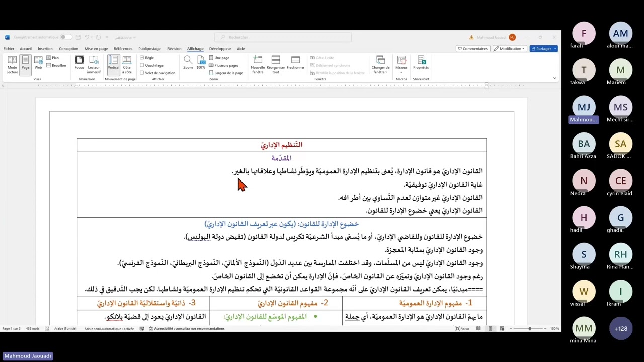
Task: Collapse the ribbon with the chevron
Action: [x=554, y=78]
